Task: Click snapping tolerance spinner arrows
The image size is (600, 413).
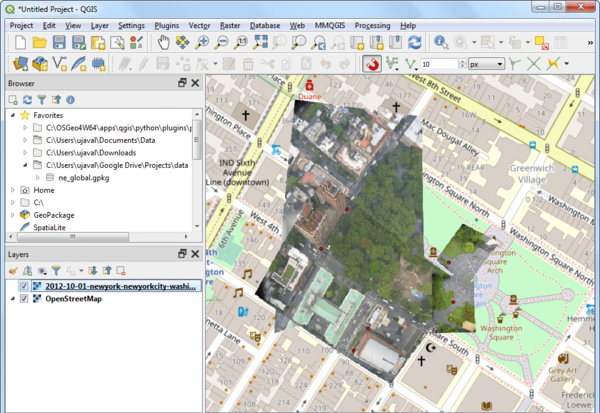Action: point(463,64)
